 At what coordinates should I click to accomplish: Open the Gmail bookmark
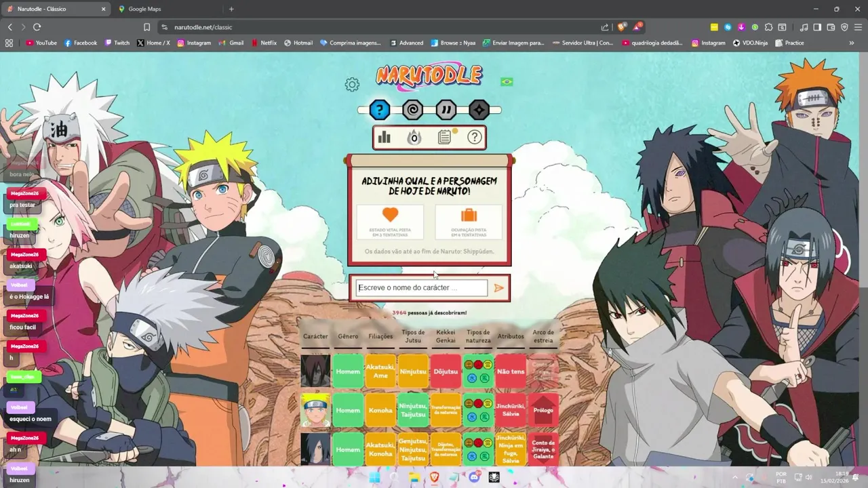coord(231,43)
